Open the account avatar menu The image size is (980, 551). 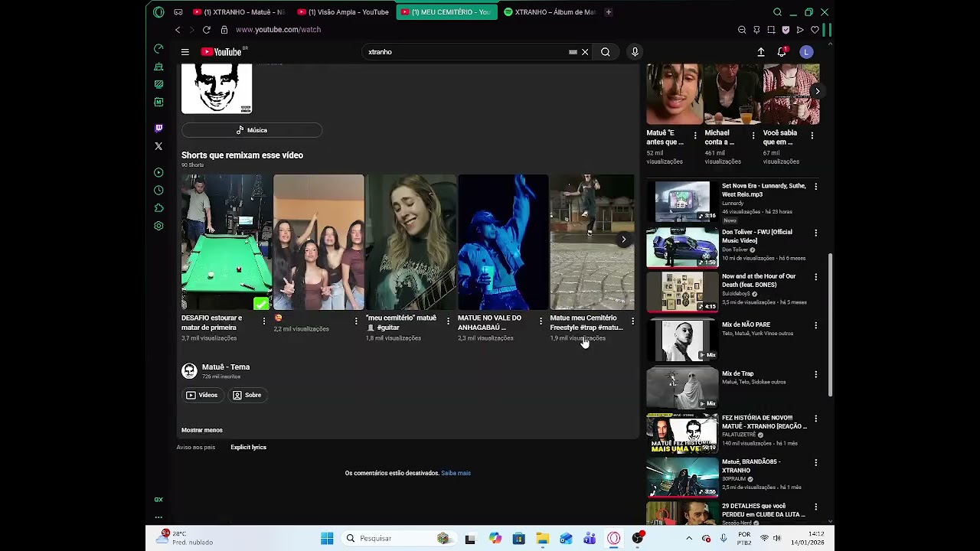pyautogui.click(x=806, y=52)
